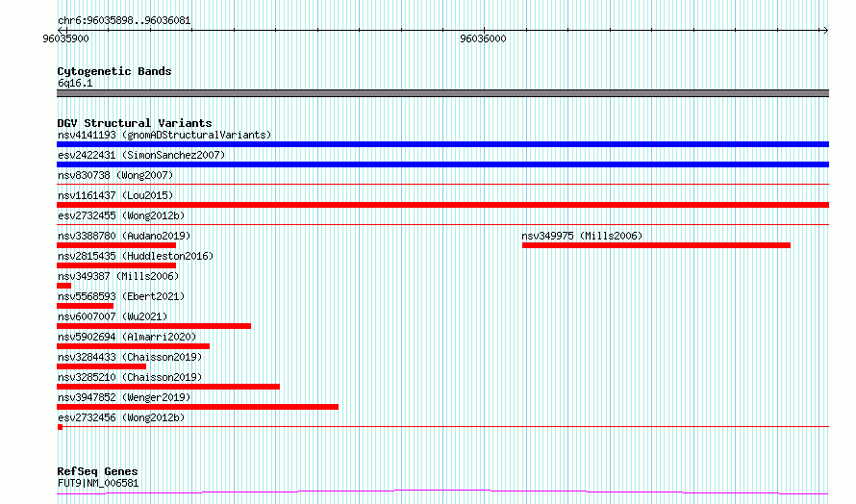
Task: Open nsv3947852 (Wenger2019) variant
Action: point(124,397)
